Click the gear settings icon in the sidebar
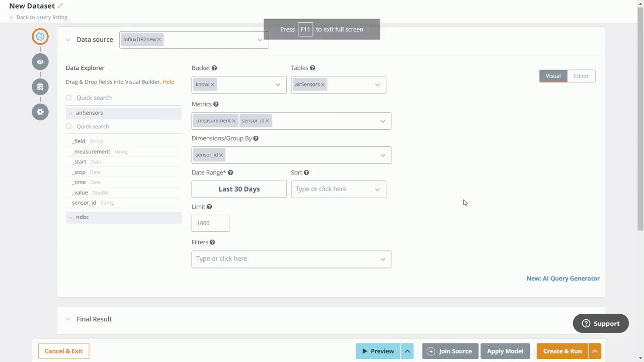The width and height of the screenshot is (644, 362). [40, 112]
